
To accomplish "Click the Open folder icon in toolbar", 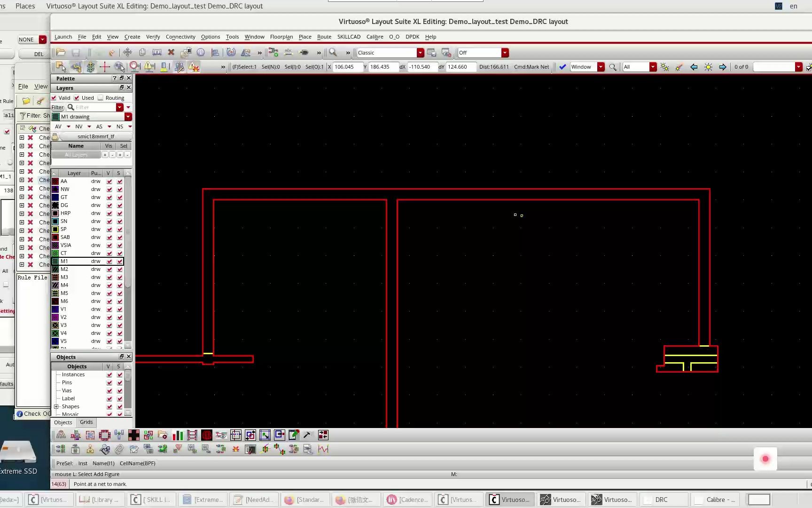I will click(61, 53).
